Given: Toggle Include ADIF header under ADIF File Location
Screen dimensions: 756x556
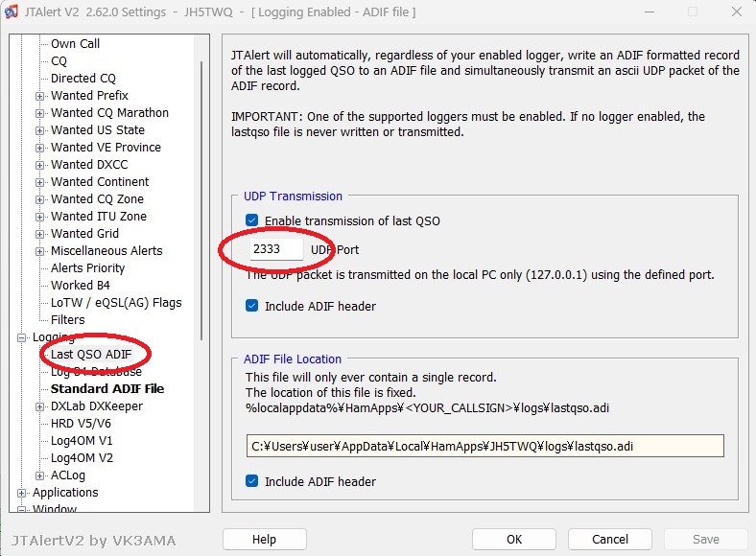Looking at the screenshot, I should tap(251, 481).
